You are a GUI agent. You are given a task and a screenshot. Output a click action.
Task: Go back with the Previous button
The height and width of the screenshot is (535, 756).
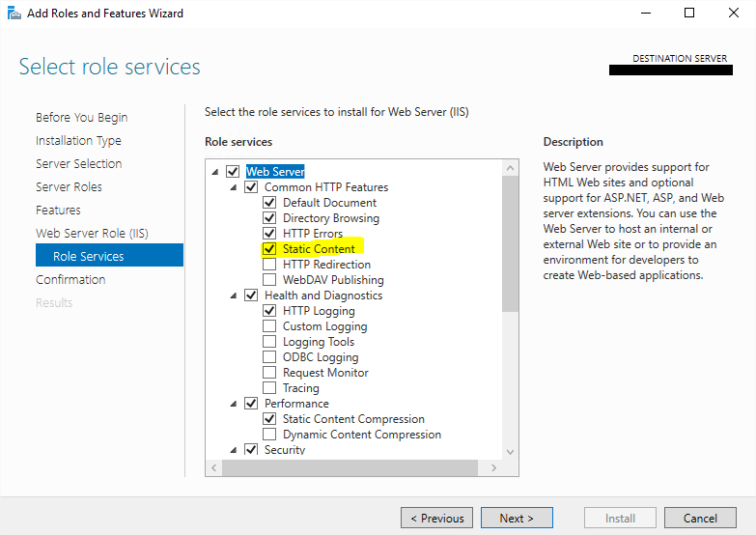436,518
